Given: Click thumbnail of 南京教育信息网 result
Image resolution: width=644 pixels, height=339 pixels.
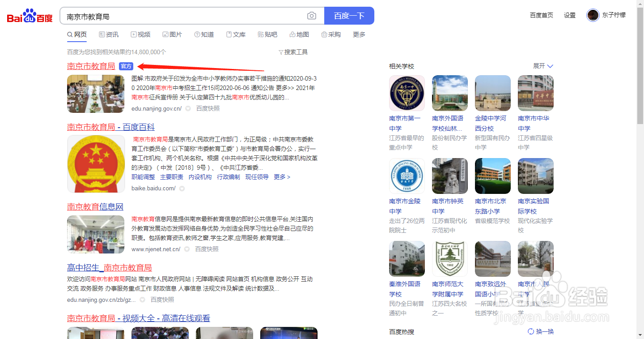Looking at the screenshot, I should 96,234.
